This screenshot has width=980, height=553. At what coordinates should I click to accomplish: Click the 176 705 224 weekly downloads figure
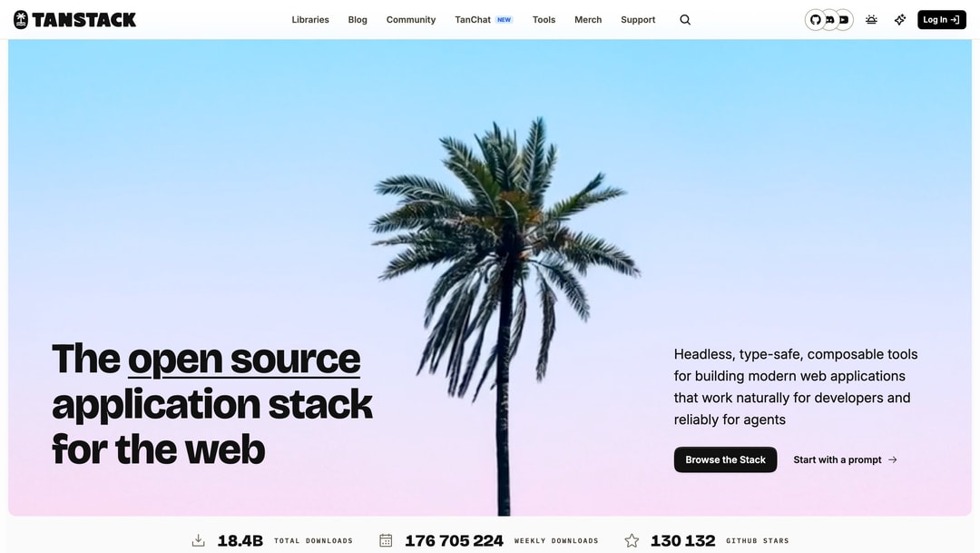coord(454,540)
